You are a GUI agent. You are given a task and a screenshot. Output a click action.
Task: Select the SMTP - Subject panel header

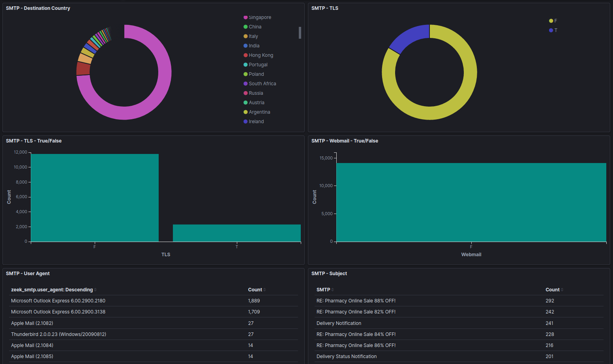(x=329, y=273)
